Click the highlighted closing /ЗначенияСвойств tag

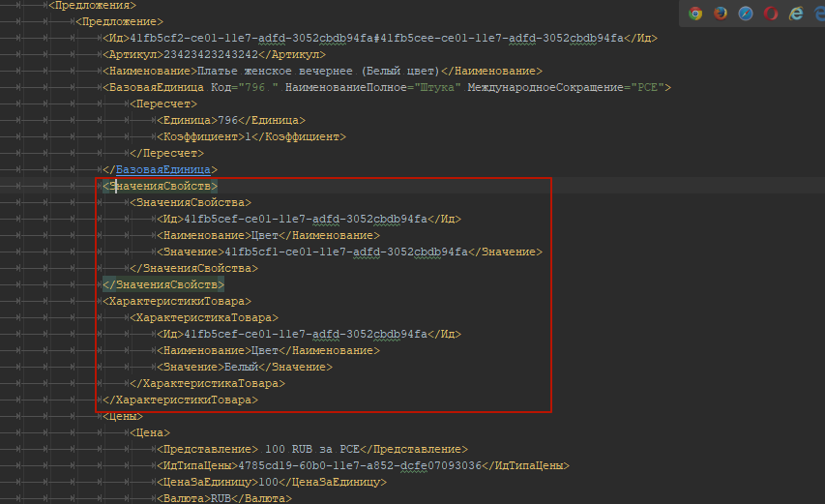coord(163,284)
